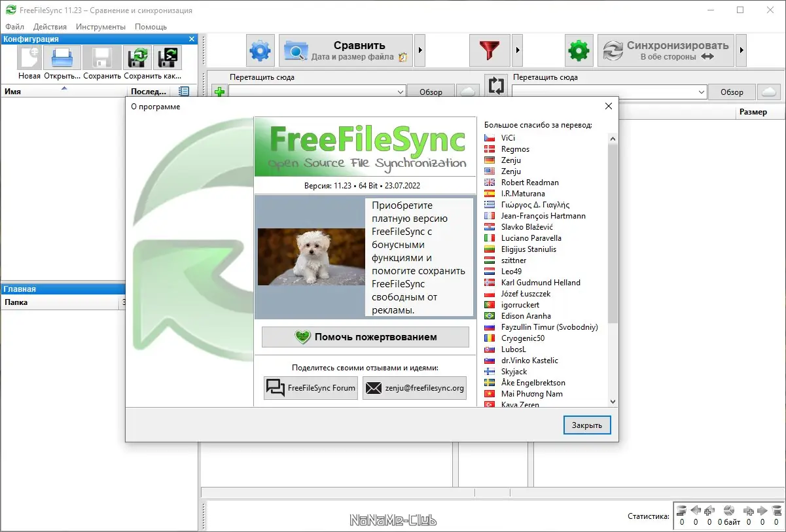Select translator I.R.Maturana
This screenshot has height=532, width=786.
[x=523, y=194]
